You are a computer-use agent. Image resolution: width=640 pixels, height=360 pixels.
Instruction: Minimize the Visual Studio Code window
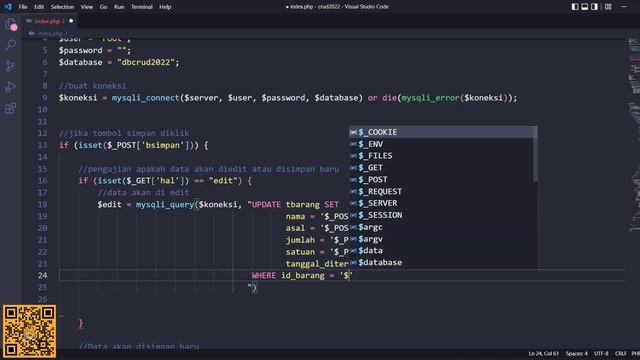pos(624,7)
